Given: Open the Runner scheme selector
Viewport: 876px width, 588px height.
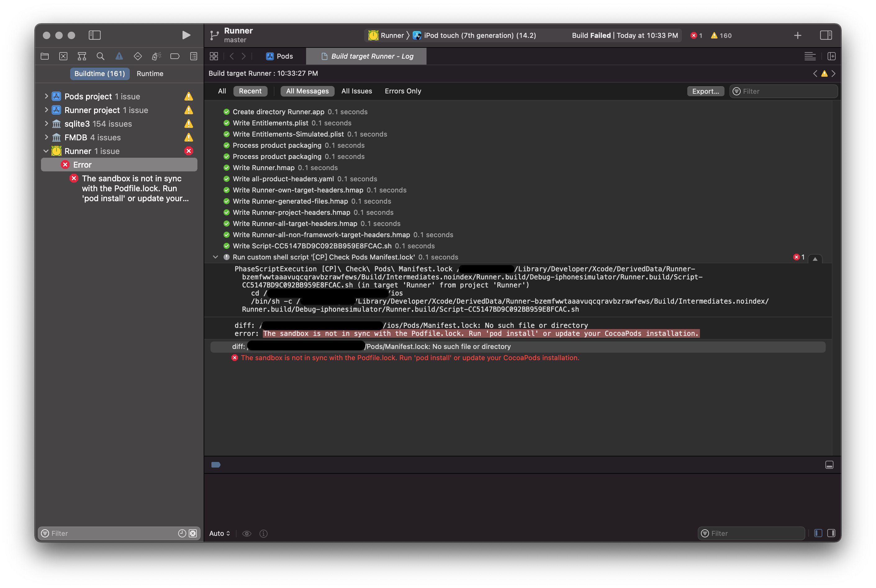Looking at the screenshot, I should pos(386,36).
